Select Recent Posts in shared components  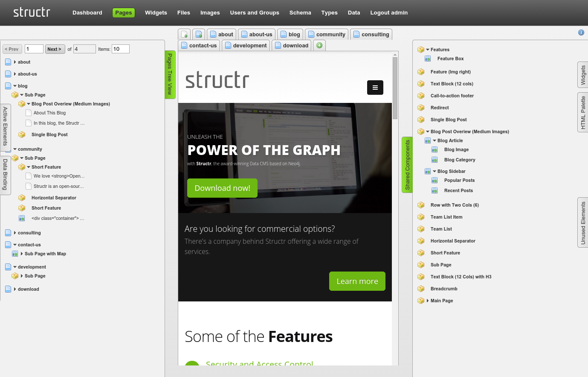pyautogui.click(x=458, y=190)
